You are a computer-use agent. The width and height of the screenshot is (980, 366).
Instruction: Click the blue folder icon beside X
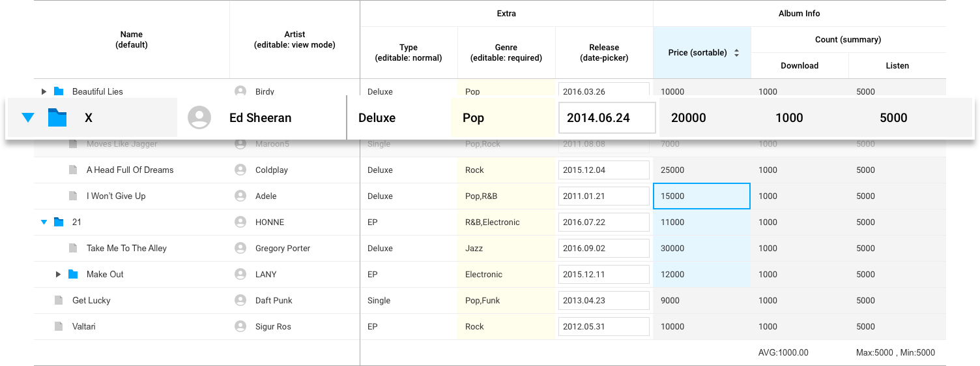point(57,118)
